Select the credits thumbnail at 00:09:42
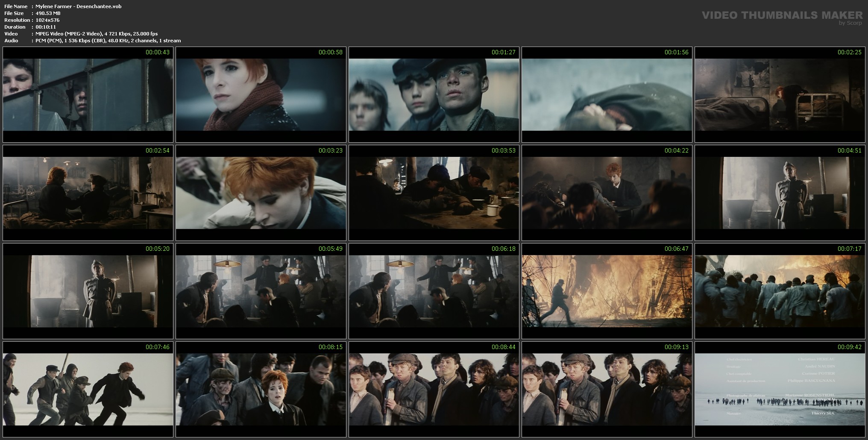The width and height of the screenshot is (868, 440). [780, 389]
